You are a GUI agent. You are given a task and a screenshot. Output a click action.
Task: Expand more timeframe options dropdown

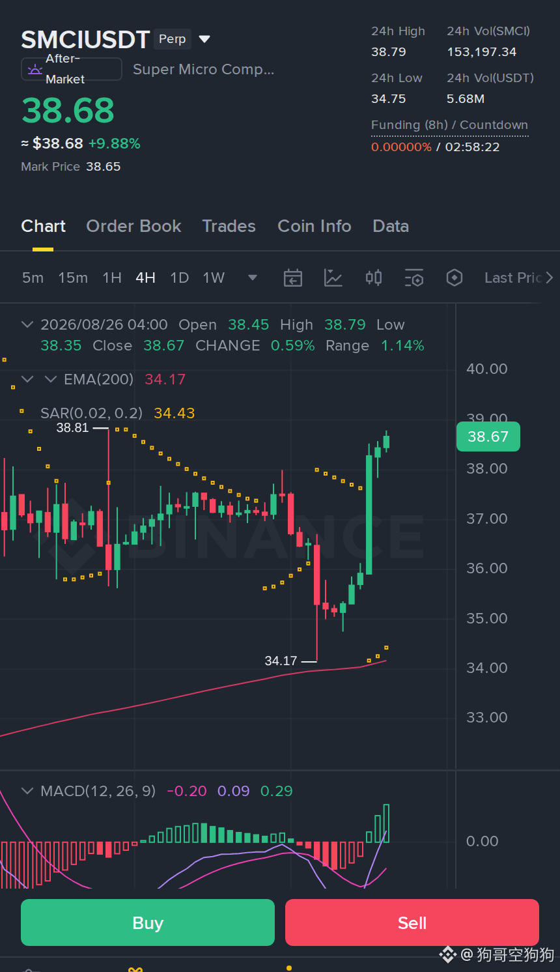[253, 278]
